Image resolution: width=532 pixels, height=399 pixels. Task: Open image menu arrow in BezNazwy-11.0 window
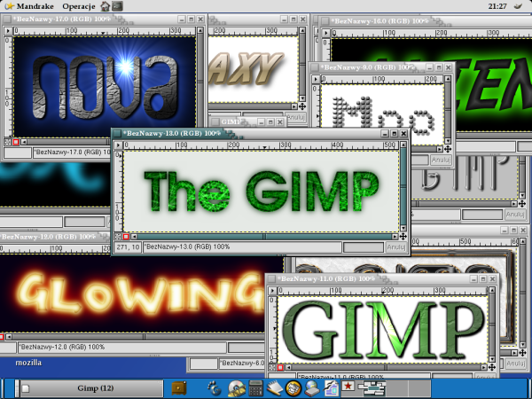[x=272, y=291]
